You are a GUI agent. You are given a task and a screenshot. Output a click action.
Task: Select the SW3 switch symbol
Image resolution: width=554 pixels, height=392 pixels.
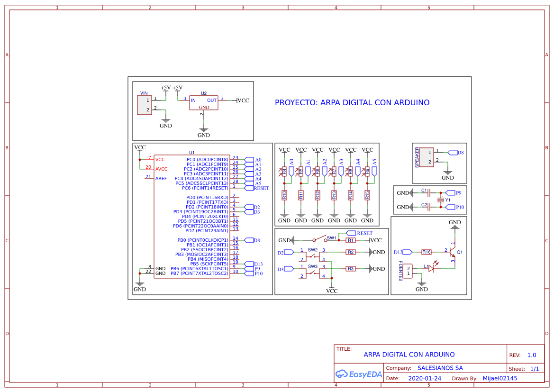pos(312,272)
